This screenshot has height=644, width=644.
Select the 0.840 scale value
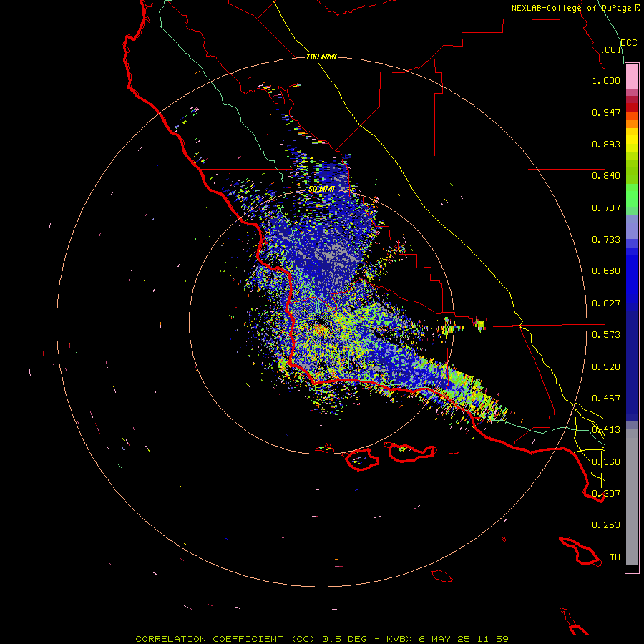pos(606,176)
